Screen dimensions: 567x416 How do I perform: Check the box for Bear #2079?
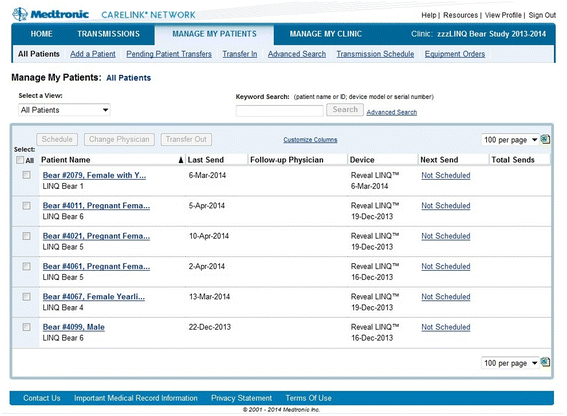[x=26, y=175]
